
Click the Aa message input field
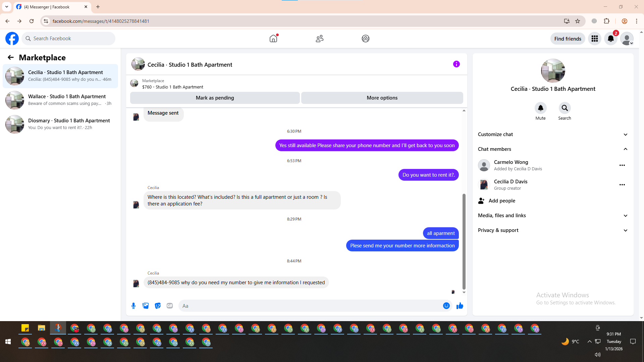(310, 306)
